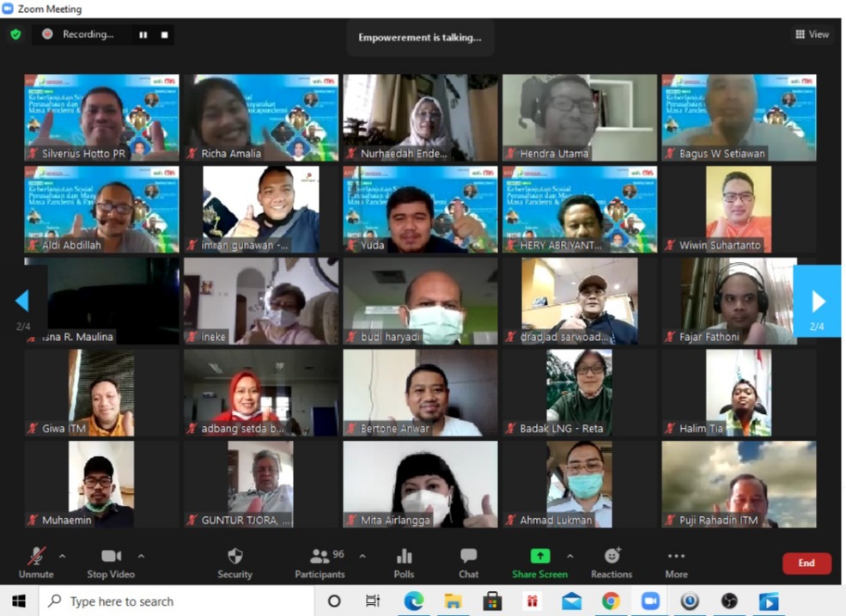846x616 pixels.
Task: Open the blue media player taskbar icon
Action: [769, 601]
